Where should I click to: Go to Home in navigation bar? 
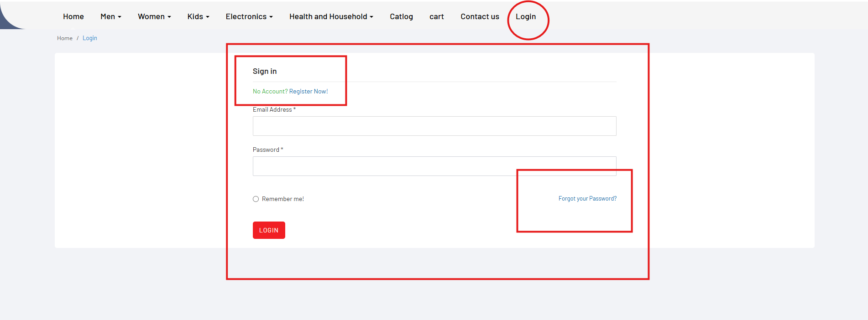pyautogui.click(x=73, y=17)
